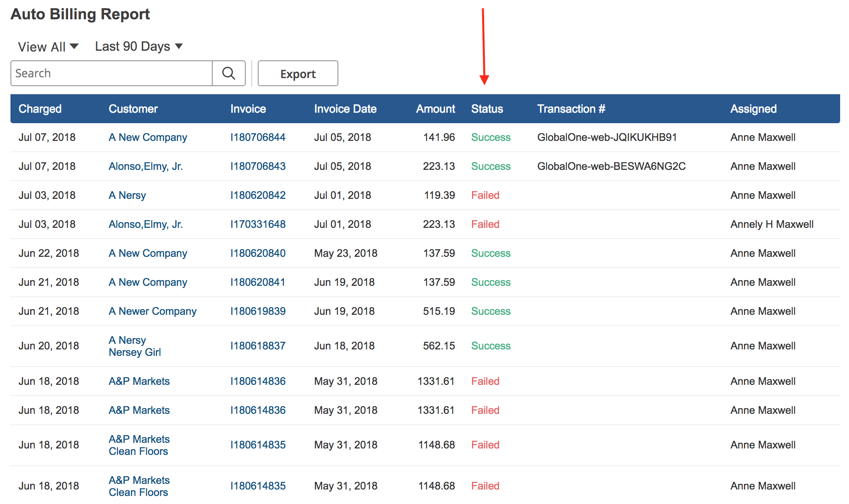Screen dimensions: 849x504
Task: Open Alonso,Elmy, Jr. link for invoice I180706843
Action: 145,166
